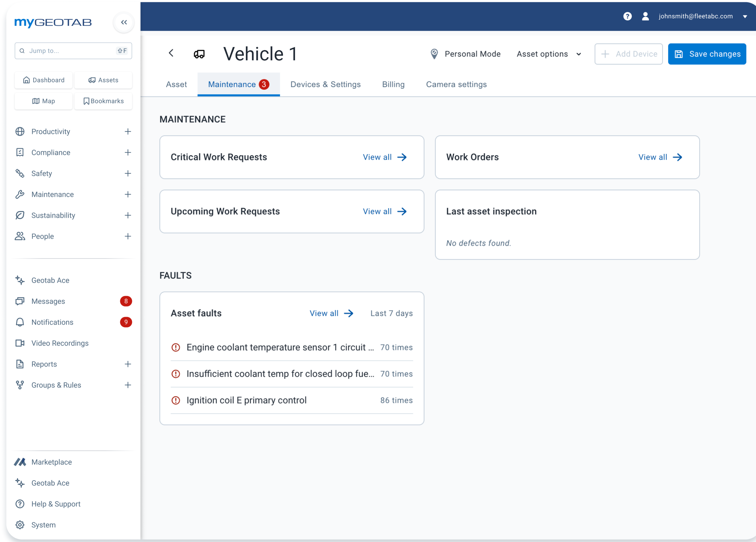The width and height of the screenshot is (756, 542).
Task: Click the Save changes button
Action: pyautogui.click(x=707, y=54)
